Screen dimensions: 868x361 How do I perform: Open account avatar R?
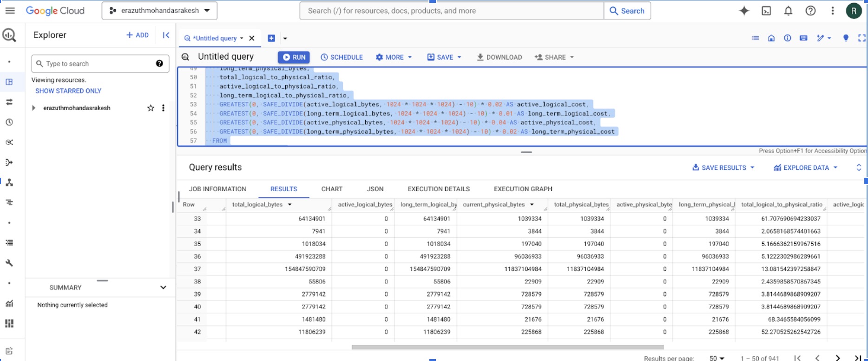pos(854,11)
